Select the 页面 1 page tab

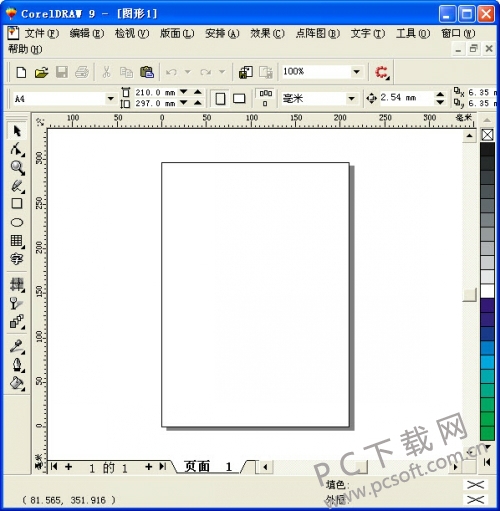[208, 466]
